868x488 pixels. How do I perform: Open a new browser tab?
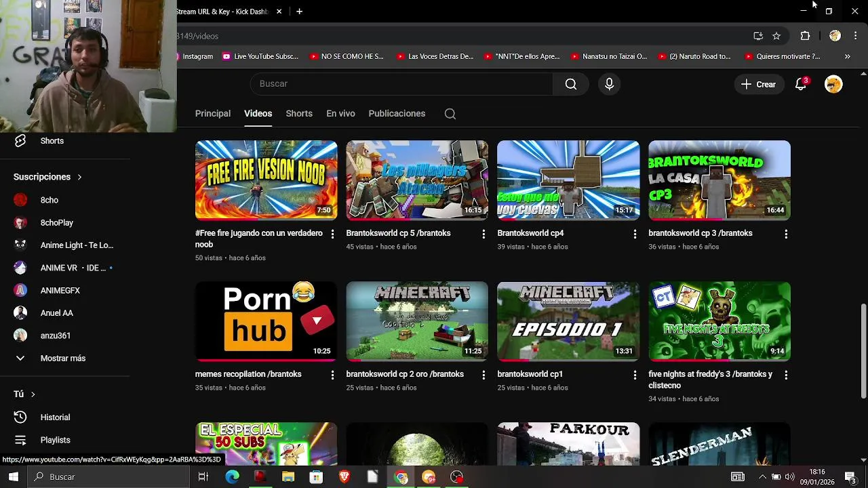299,12
